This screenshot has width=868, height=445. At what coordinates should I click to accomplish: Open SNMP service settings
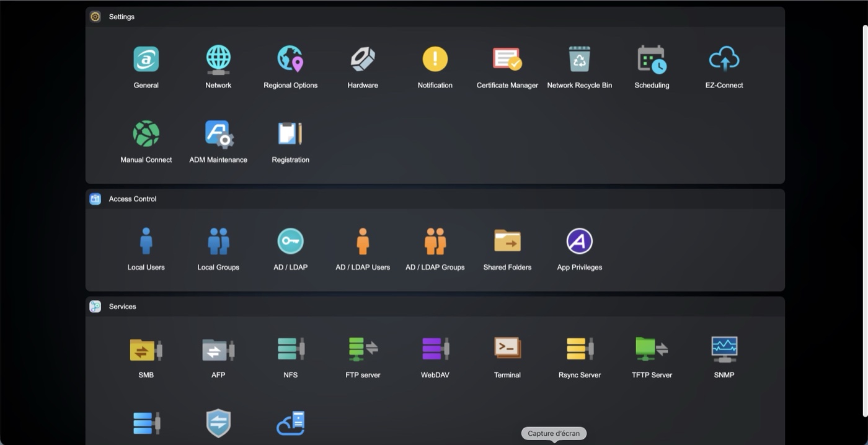pyautogui.click(x=724, y=349)
